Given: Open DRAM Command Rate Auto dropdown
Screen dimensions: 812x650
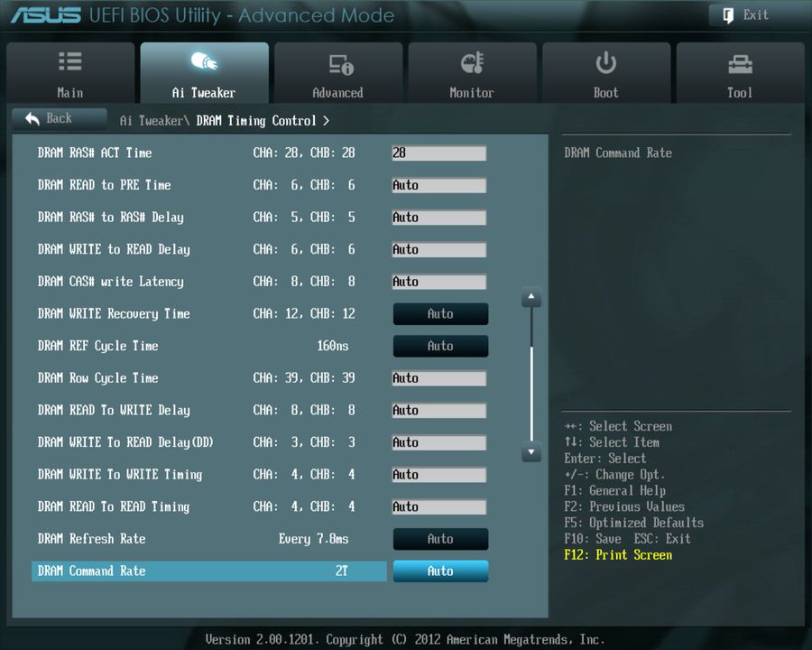Looking at the screenshot, I should pyautogui.click(x=440, y=571).
